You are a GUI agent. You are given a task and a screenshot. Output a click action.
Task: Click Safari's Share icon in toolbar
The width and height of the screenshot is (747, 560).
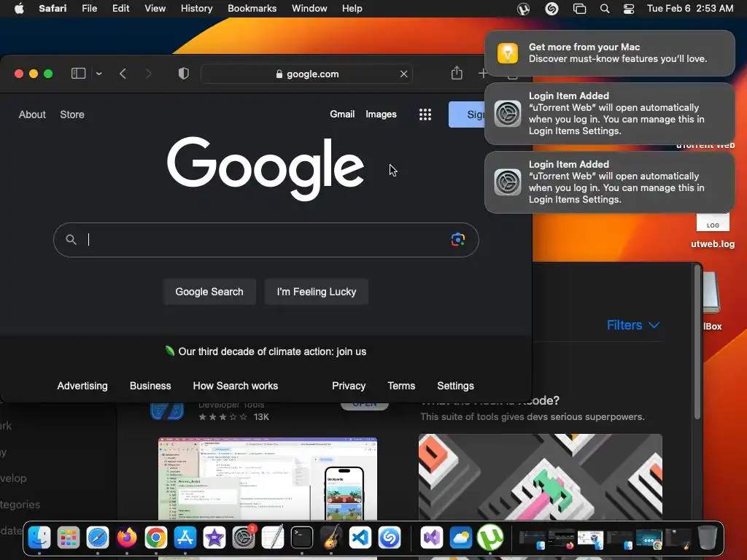(x=457, y=74)
